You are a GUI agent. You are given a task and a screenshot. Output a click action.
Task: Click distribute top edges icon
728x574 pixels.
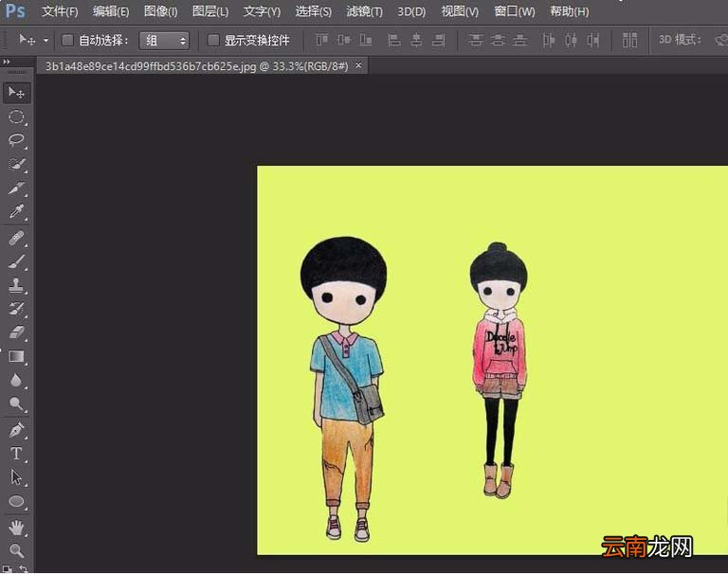click(x=476, y=40)
